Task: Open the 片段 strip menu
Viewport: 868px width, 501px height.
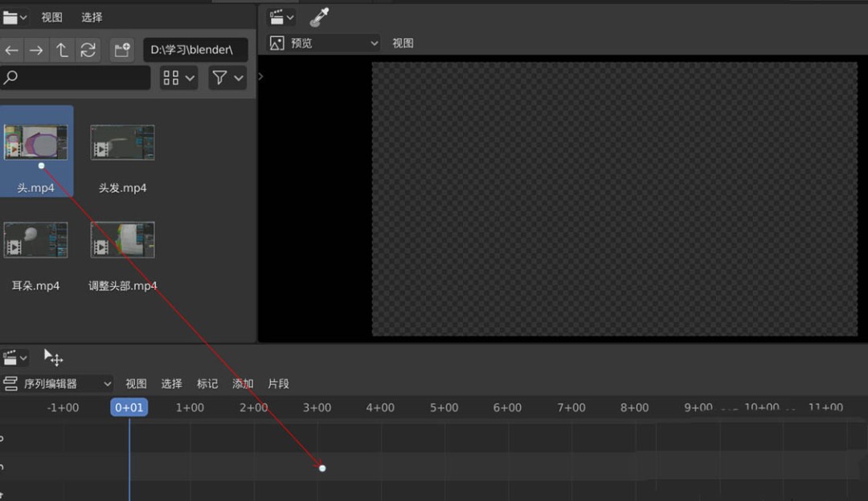Action: [x=278, y=384]
